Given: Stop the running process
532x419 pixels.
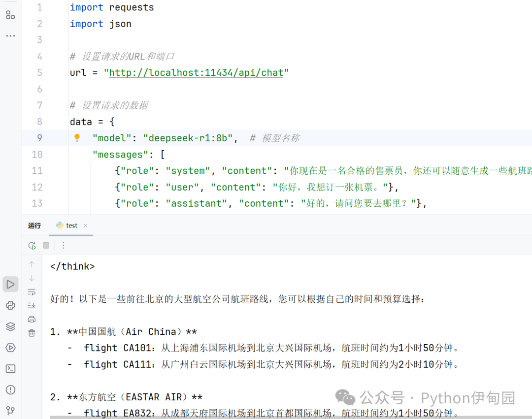Looking at the screenshot, I should [x=46, y=245].
